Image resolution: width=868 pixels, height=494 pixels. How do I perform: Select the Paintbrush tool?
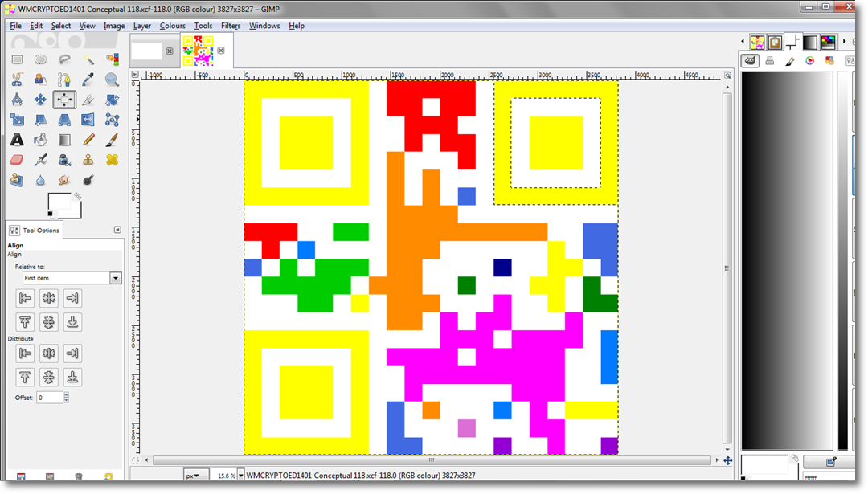113,140
